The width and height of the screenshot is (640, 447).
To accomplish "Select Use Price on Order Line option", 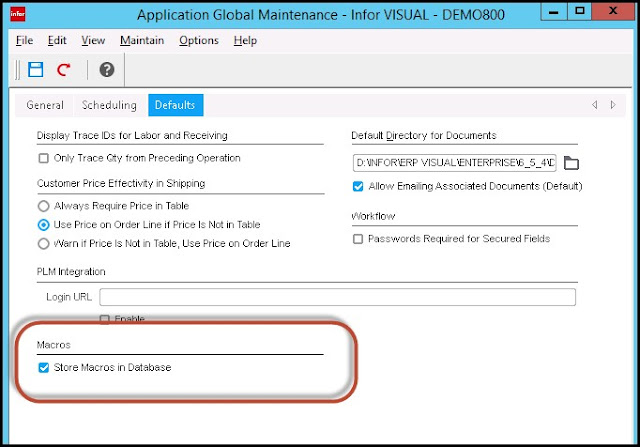I will click(43, 225).
